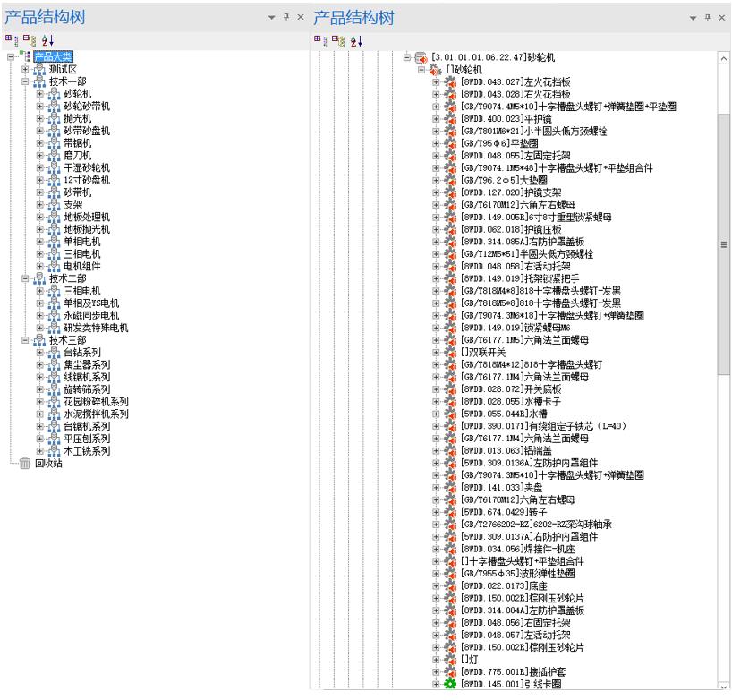Click collapse-all icon in left panel toolbar
The height and width of the screenshot is (700, 732).
tap(30, 40)
